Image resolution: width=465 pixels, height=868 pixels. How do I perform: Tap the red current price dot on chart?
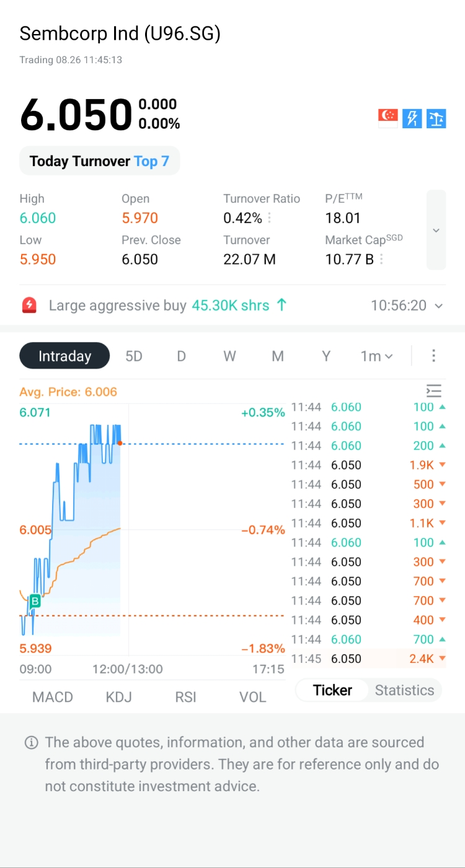tap(120, 443)
